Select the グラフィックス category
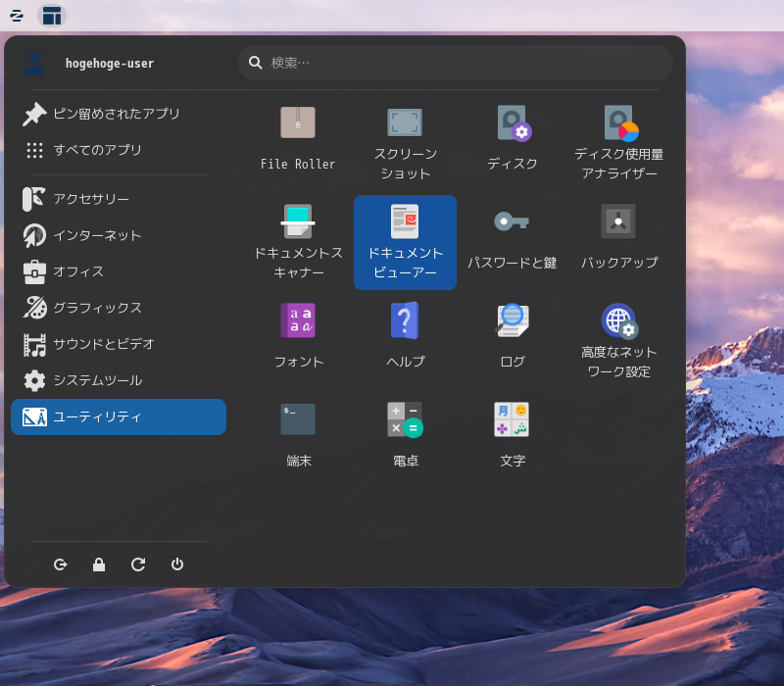The height and width of the screenshot is (686, 784). (119, 308)
